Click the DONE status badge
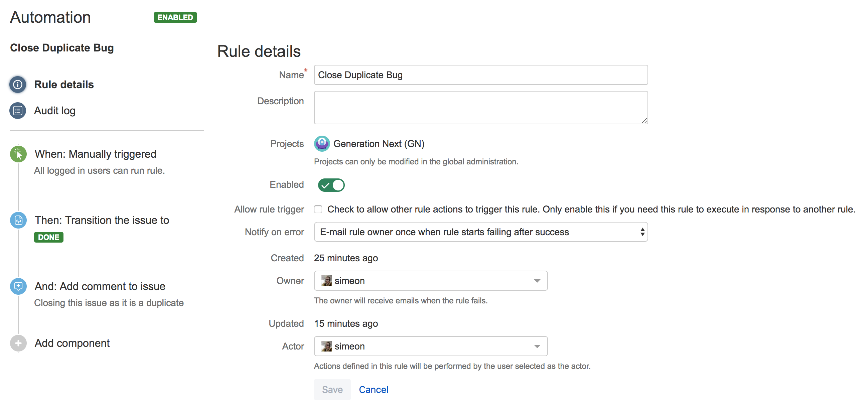This screenshot has width=868, height=419. pos(48,237)
